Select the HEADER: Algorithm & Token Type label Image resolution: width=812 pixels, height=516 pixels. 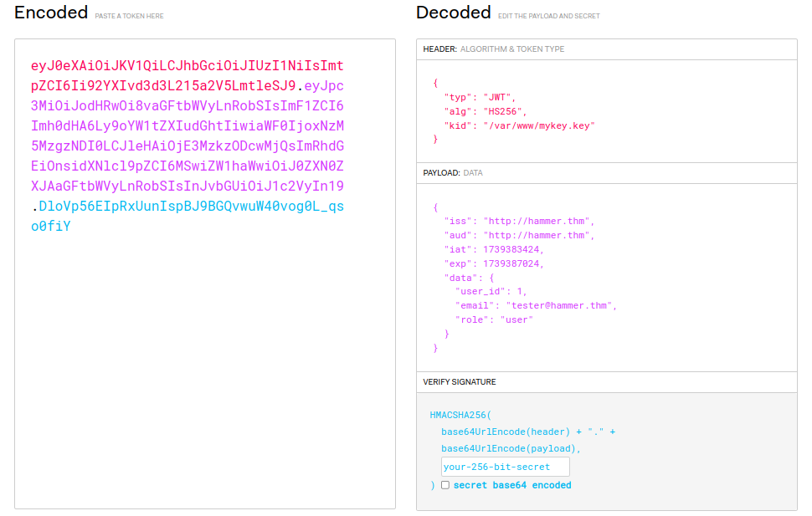[x=494, y=49]
